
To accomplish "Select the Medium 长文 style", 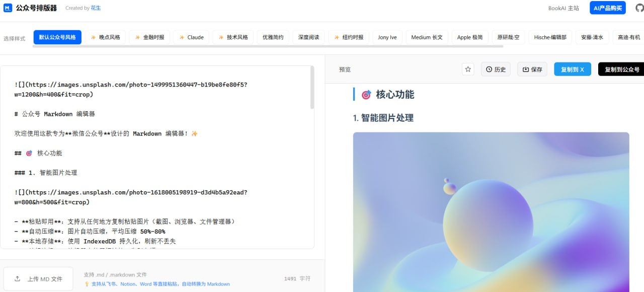I will tap(427, 37).
